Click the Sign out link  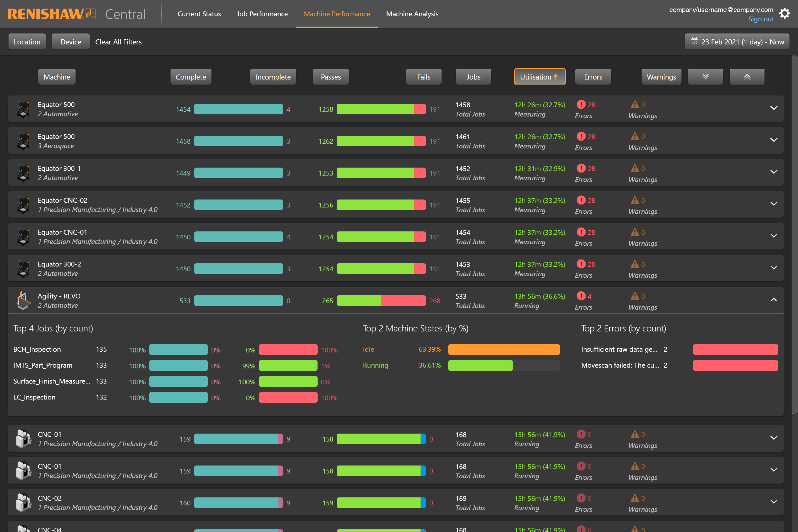tap(761, 19)
